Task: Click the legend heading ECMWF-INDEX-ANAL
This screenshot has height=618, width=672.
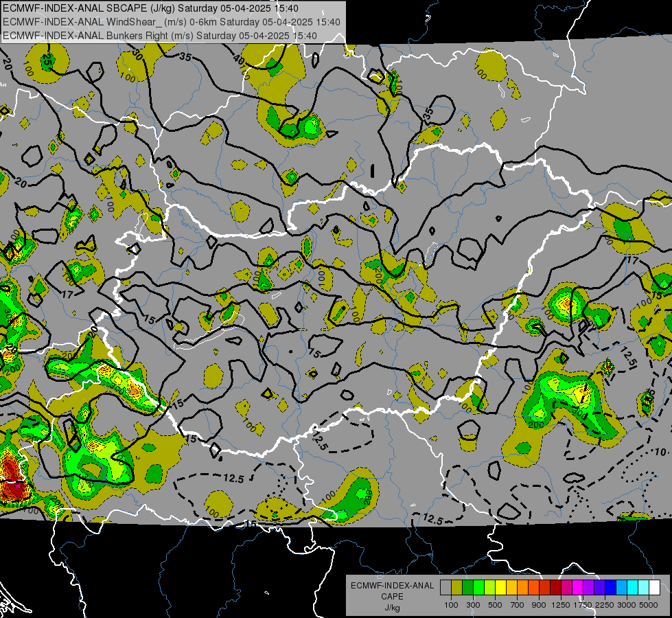Action: pos(392,586)
